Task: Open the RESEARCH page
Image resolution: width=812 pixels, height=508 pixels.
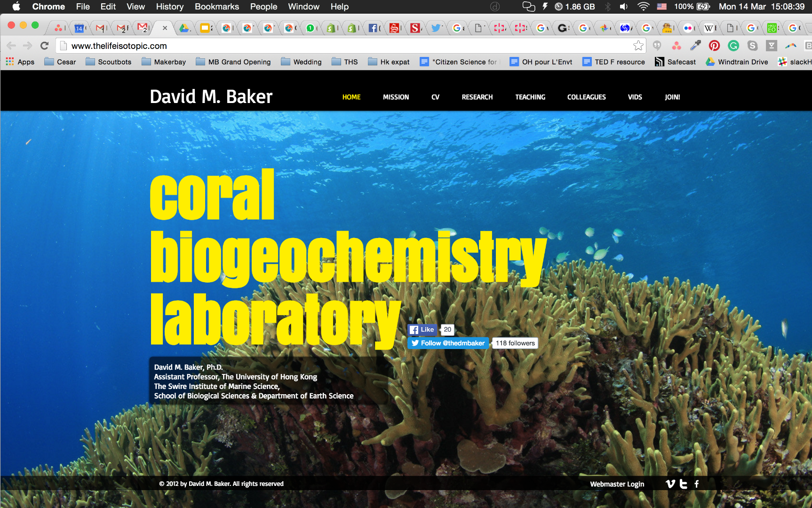Action: (x=477, y=97)
